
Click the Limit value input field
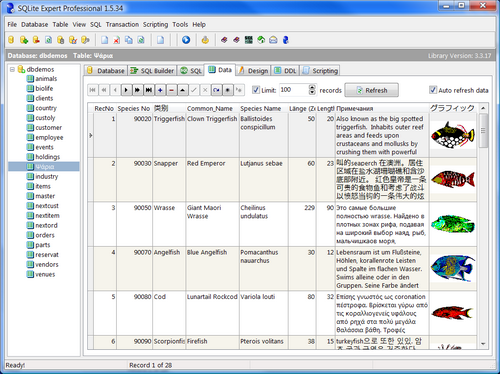coord(293,90)
